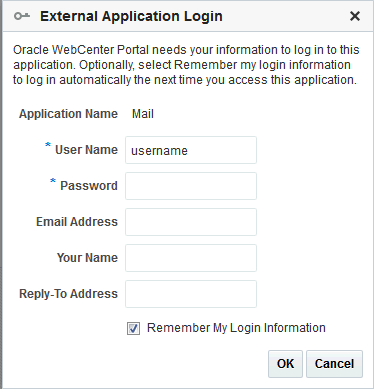Image resolution: width=374 pixels, height=389 pixels.
Task: Click the User Name field label
Action: click(x=86, y=150)
